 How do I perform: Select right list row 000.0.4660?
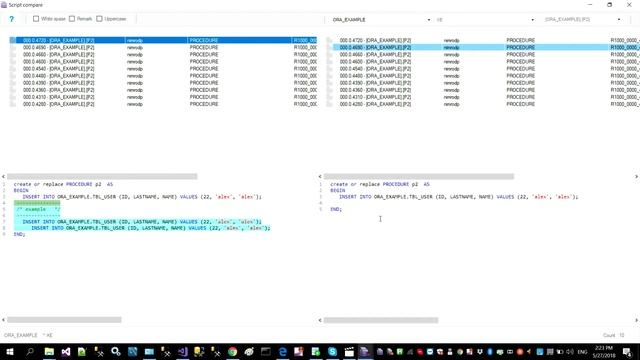(x=483, y=54)
